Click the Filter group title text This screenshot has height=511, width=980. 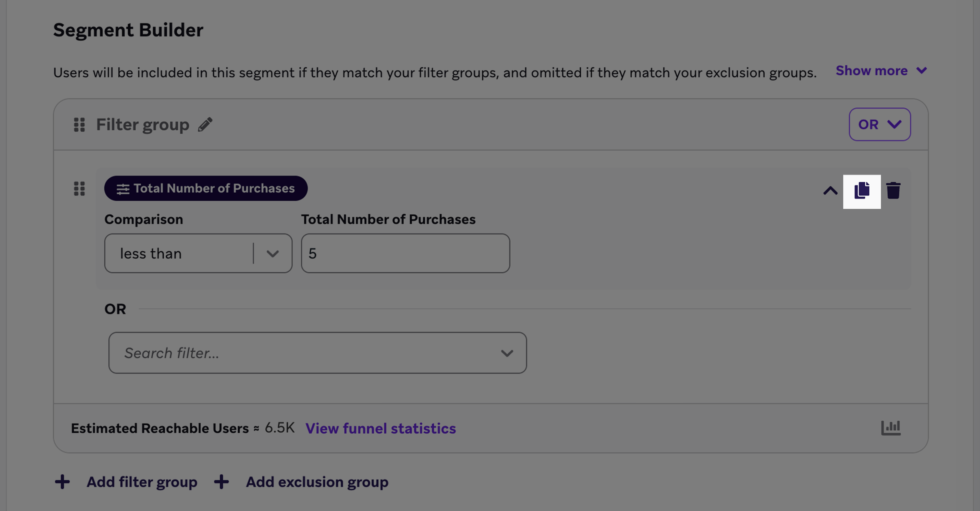pos(143,124)
